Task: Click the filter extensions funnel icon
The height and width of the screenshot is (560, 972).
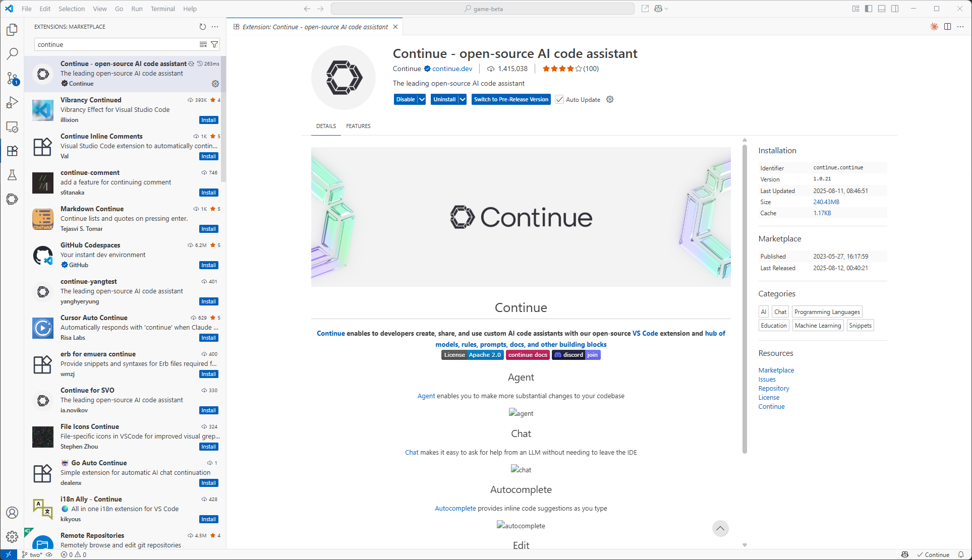Action: [214, 44]
